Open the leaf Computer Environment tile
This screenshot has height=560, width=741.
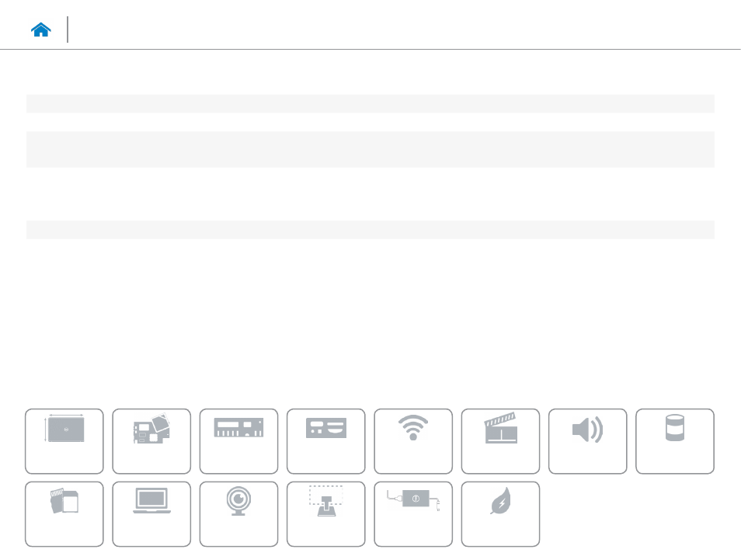500,514
